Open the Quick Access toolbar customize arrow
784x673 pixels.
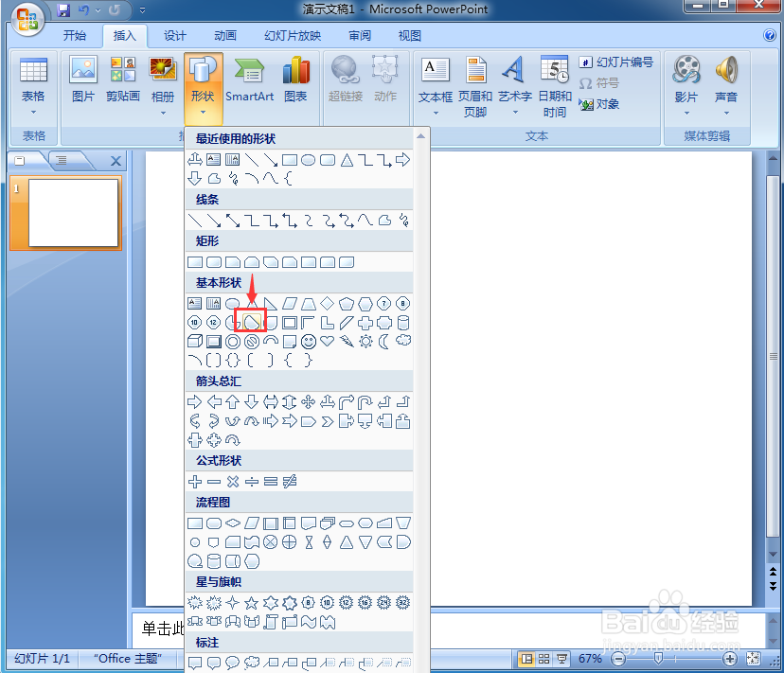point(142,9)
